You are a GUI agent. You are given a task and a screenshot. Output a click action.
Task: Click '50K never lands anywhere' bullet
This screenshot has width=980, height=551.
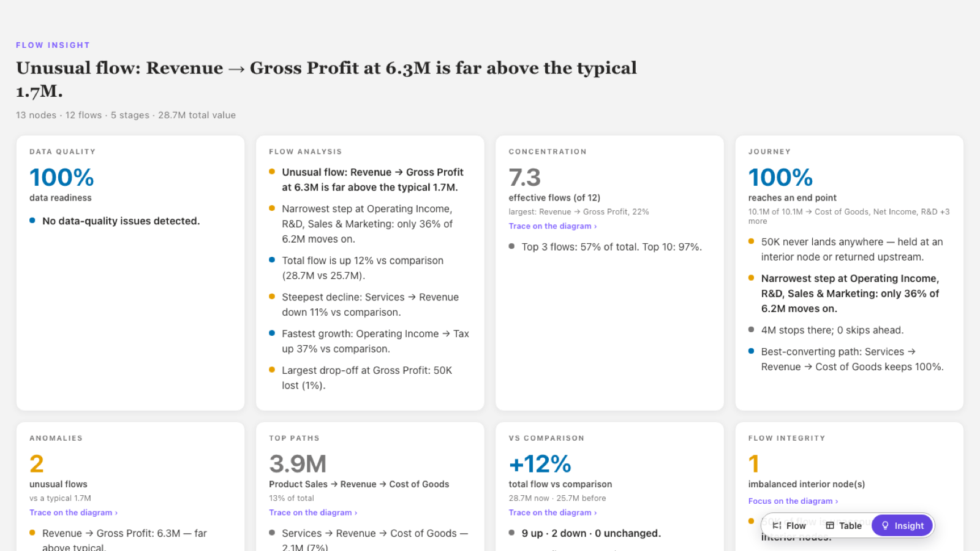(x=852, y=249)
